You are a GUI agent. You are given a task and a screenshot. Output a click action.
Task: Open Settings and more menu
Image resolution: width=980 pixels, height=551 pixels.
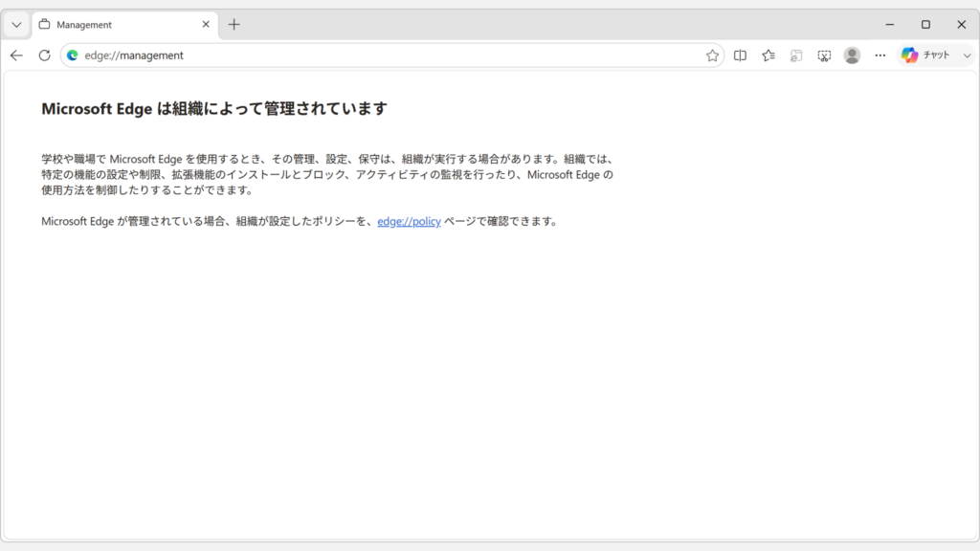pos(880,55)
